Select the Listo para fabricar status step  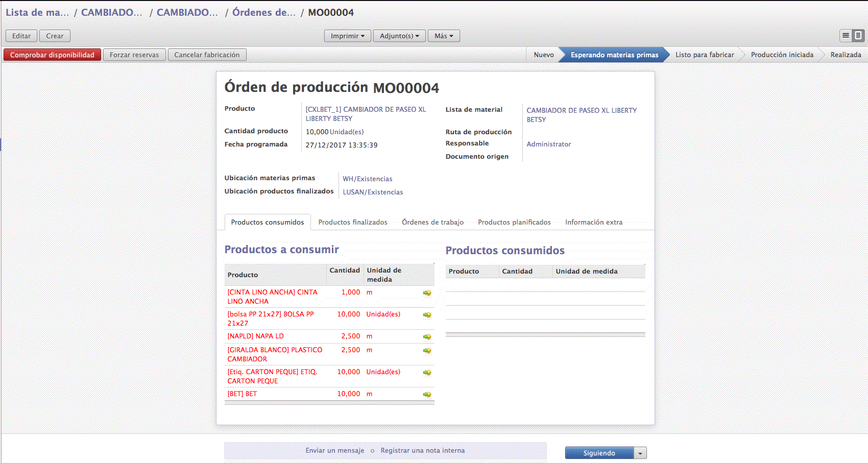click(x=704, y=55)
